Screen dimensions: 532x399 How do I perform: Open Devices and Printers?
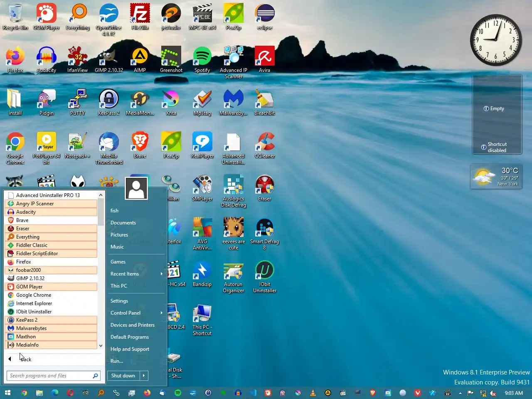click(133, 325)
